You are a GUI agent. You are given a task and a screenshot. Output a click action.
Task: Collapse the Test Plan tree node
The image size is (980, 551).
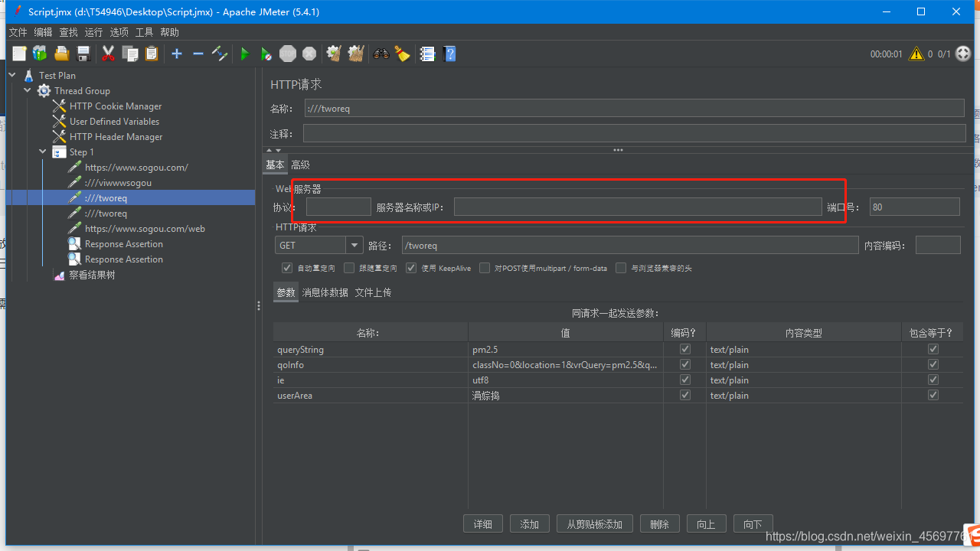pyautogui.click(x=13, y=75)
